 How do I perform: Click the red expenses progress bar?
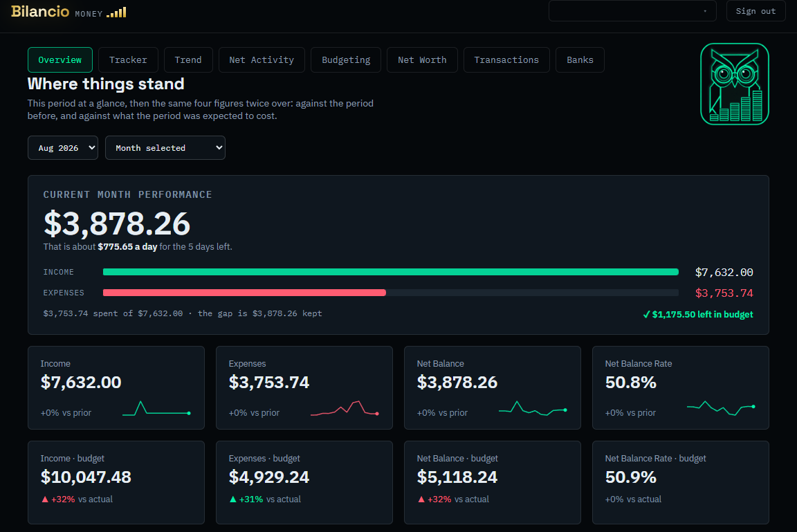coord(244,293)
